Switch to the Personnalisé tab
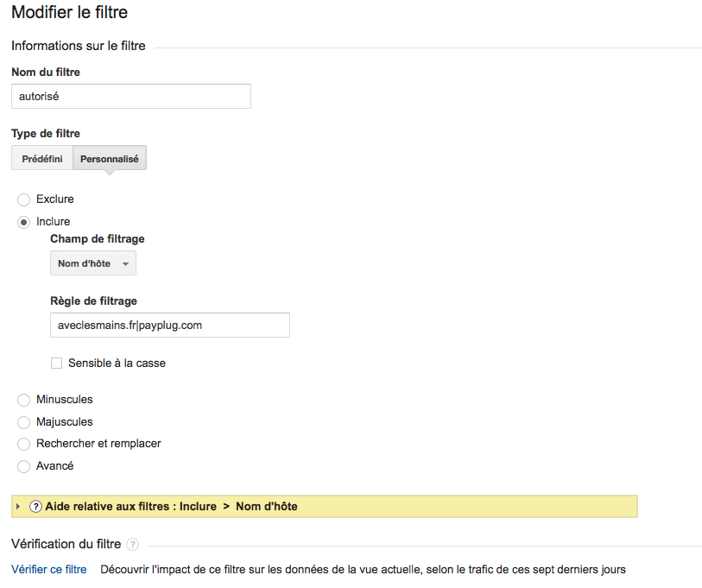702x588 pixels. [110, 159]
